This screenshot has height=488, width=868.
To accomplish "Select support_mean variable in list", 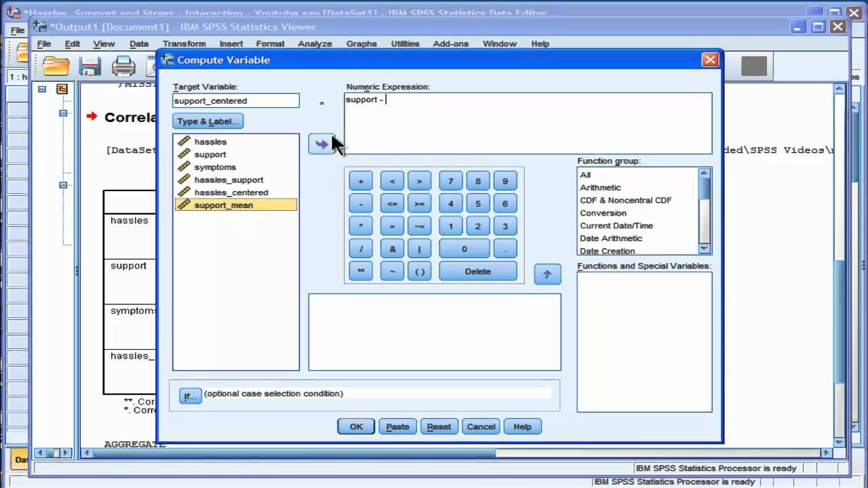I will 235,205.
